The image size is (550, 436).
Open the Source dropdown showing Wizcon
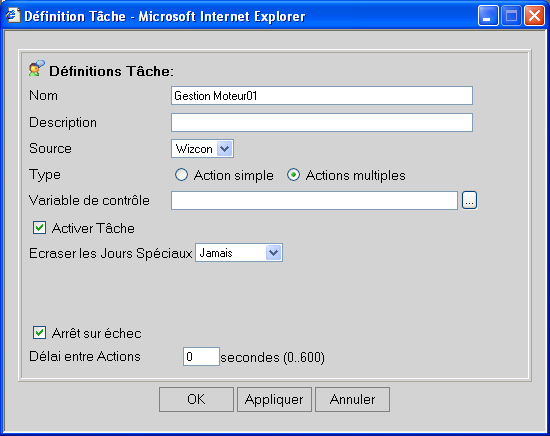[x=202, y=149]
